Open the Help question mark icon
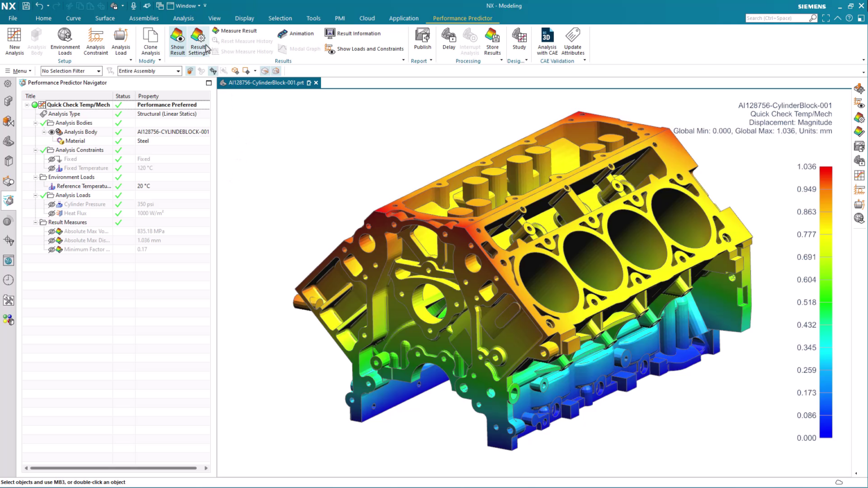Viewport: 868px width, 488px height. click(849, 18)
